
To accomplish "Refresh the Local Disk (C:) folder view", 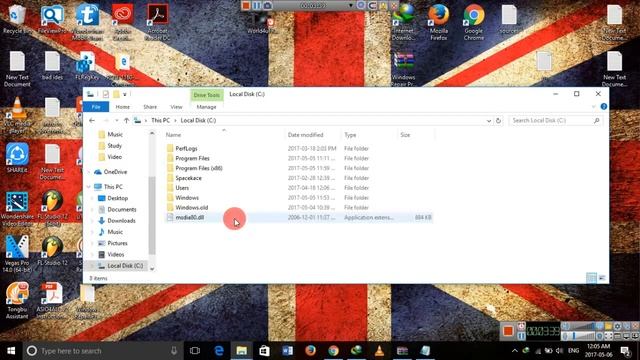I will [498, 120].
